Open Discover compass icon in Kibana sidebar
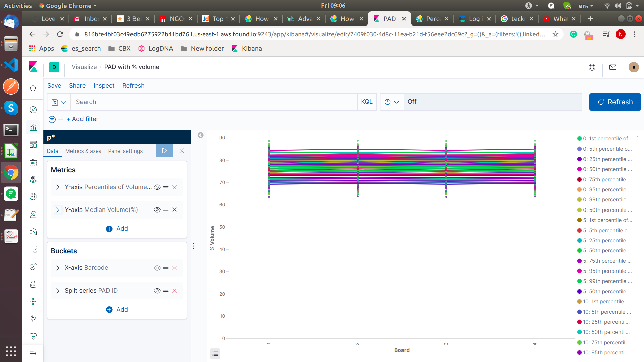The image size is (644, 362). (x=33, y=110)
